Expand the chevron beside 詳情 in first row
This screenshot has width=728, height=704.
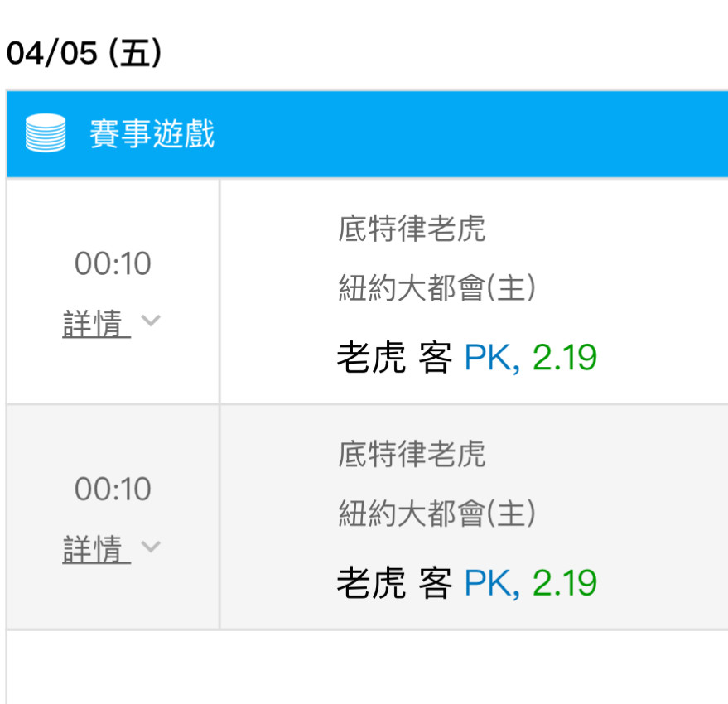tap(151, 321)
